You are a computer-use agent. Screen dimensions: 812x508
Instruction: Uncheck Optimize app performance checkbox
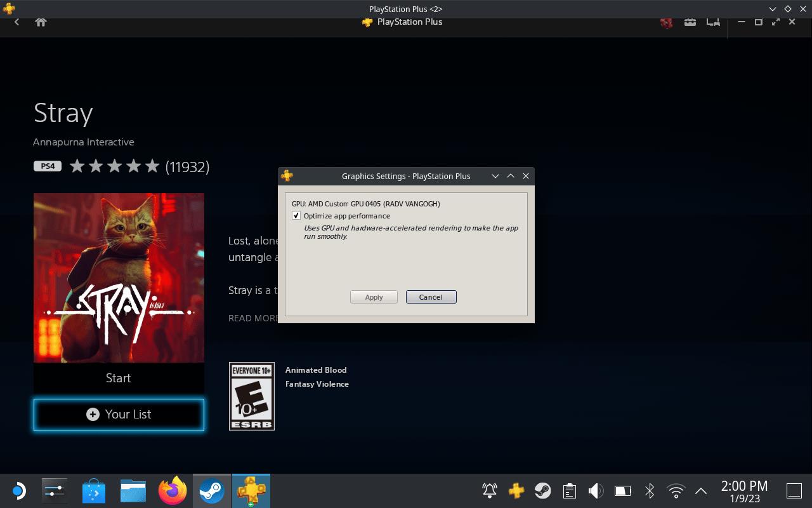pyautogui.click(x=296, y=216)
